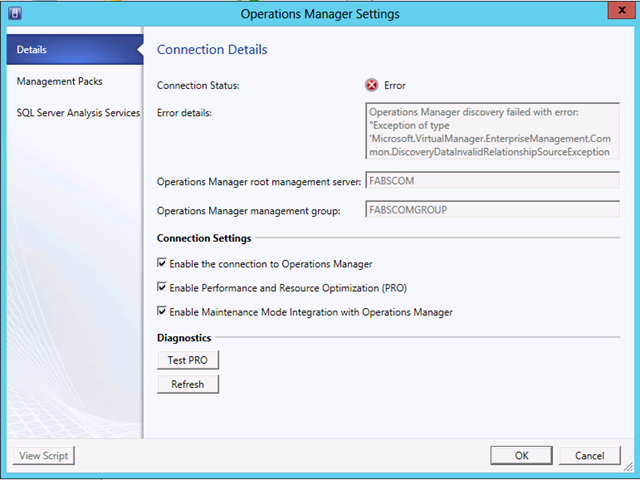Toggle Enable Maintenance Mode Integration checkbox
The width and height of the screenshot is (640, 480).
tap(162, 311)
